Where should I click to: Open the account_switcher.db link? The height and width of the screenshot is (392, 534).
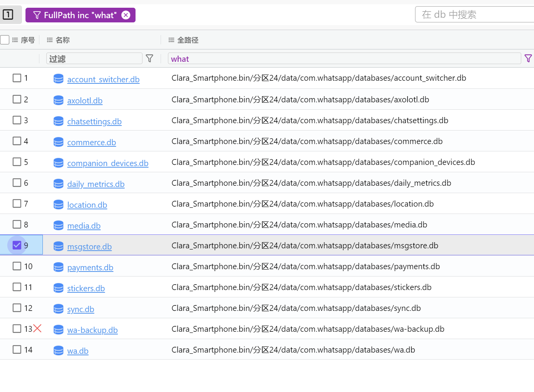103,79
